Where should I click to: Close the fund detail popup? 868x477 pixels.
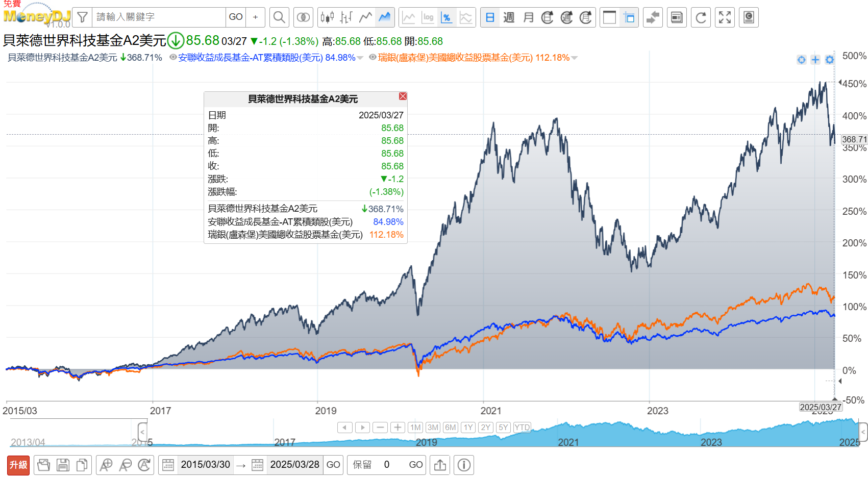(x=403, y=96)
